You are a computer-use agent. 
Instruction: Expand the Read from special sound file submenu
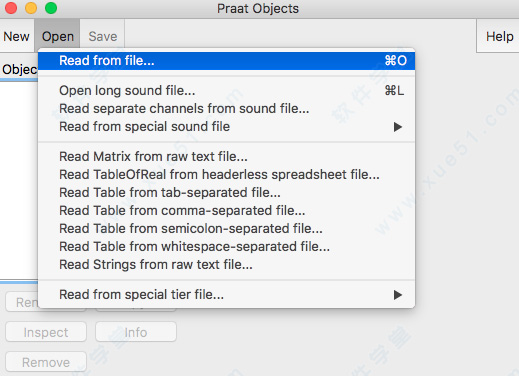click(227, 127)
